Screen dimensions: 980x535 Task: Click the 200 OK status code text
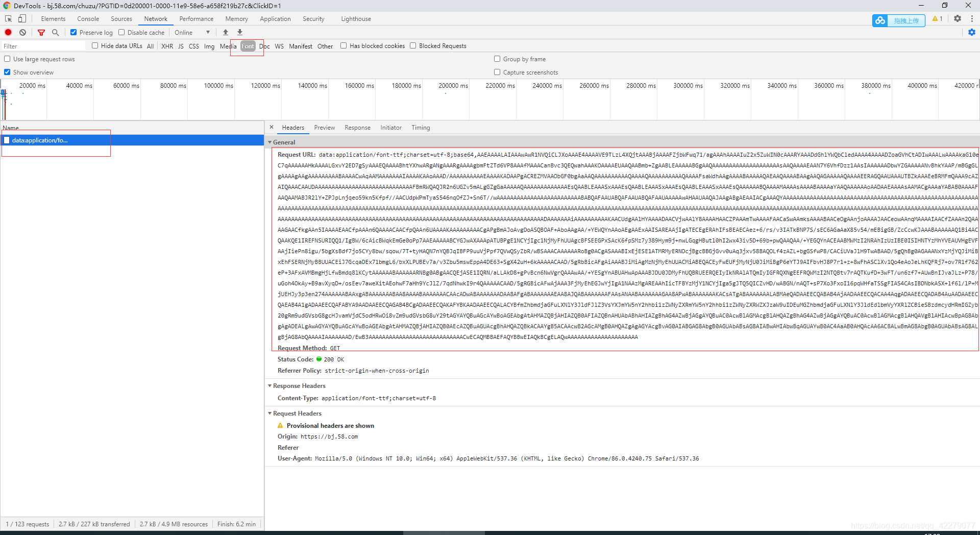click(x=334, y=359)
